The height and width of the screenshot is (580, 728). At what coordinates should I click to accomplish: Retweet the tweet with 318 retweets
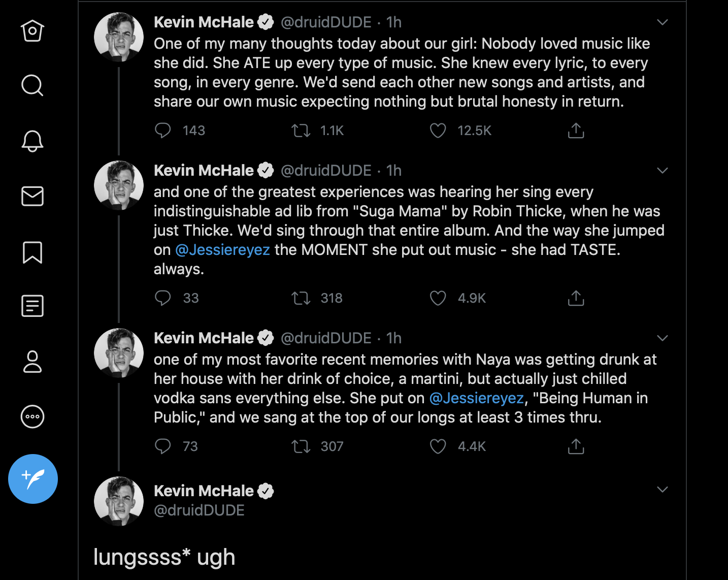click(301, 298)
